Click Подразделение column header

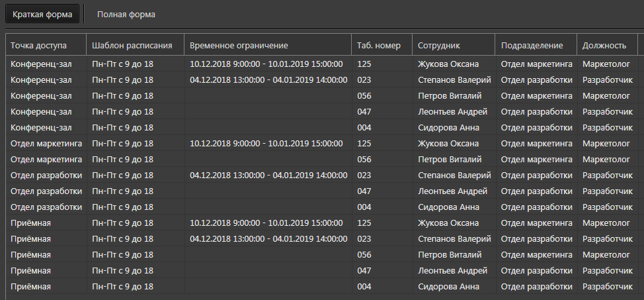(x=536, y=44)
